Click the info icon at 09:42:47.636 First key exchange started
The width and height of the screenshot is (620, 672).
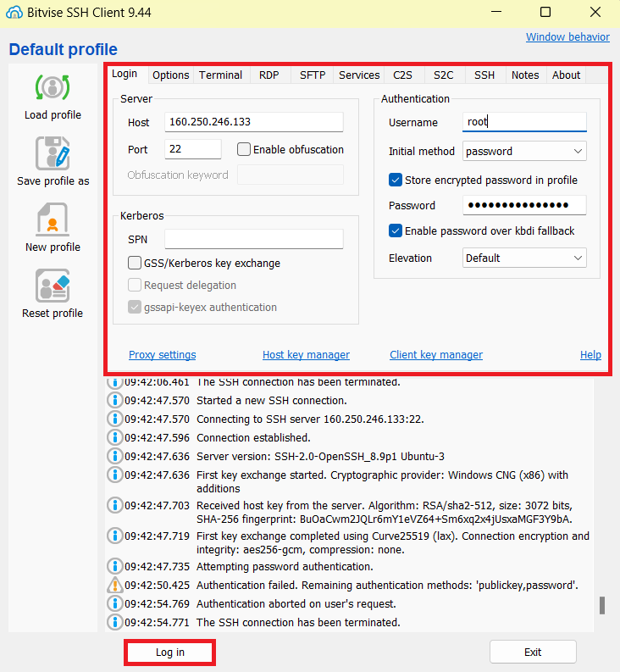[x=115, y=475]
